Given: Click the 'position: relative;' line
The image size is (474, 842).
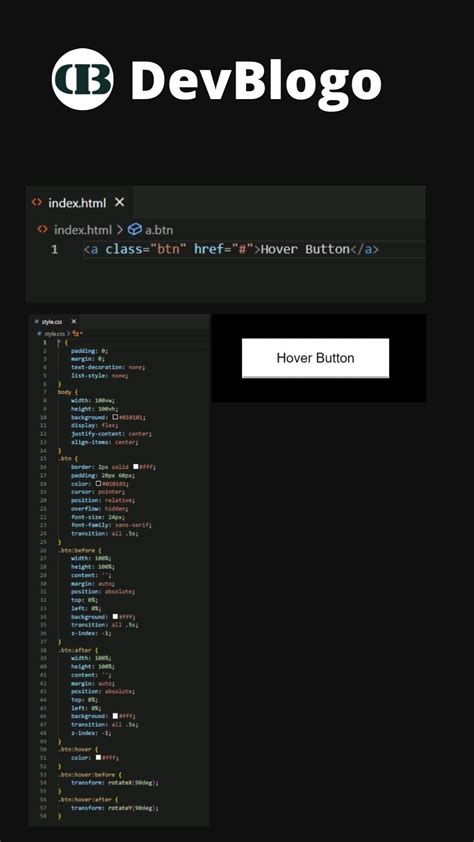Looking at the screenshot, I should pyautogui.click(x=101, y=500).
